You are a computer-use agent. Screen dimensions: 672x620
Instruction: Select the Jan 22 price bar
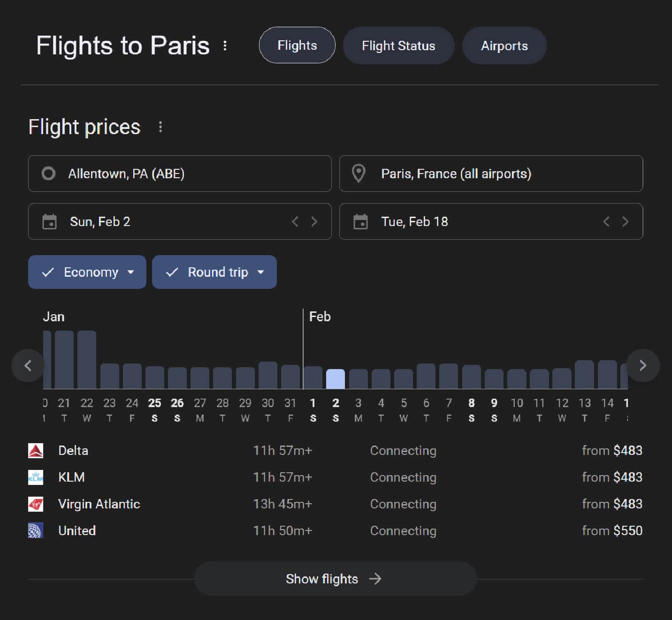point(87,360)
